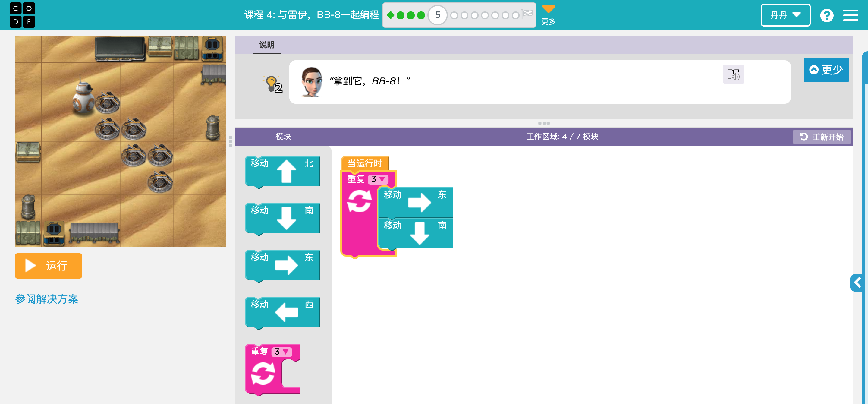
Task: Run the program with the 运行 button
Action: 49,266
